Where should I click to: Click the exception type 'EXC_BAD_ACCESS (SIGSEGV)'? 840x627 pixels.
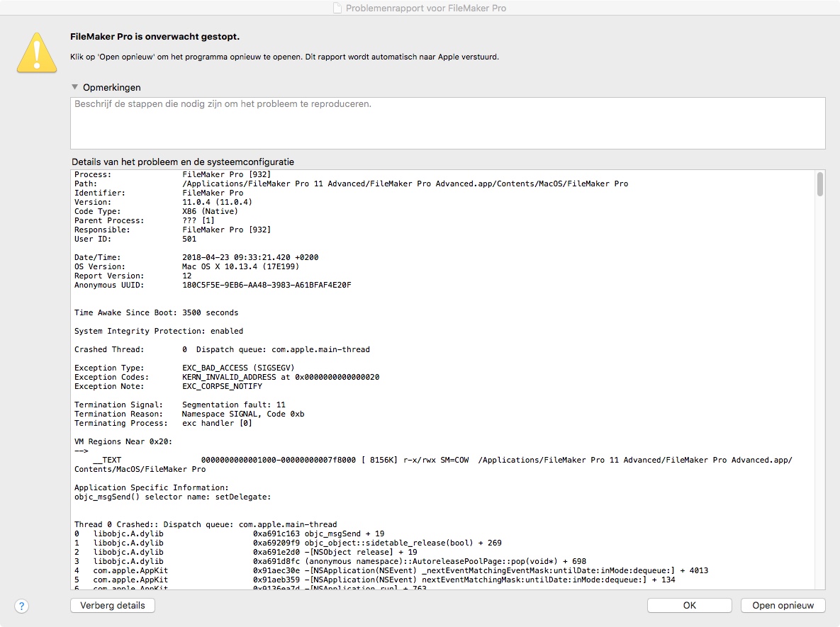pos(238,368)
